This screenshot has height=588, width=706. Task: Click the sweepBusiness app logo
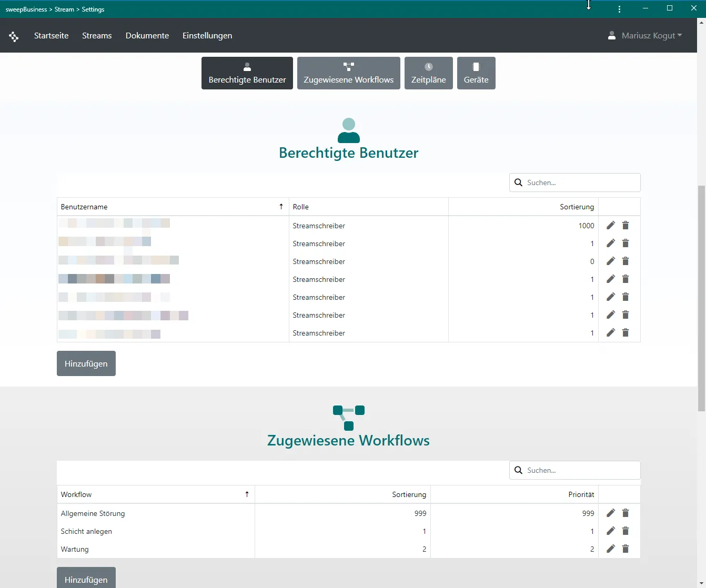coord(14,35)
